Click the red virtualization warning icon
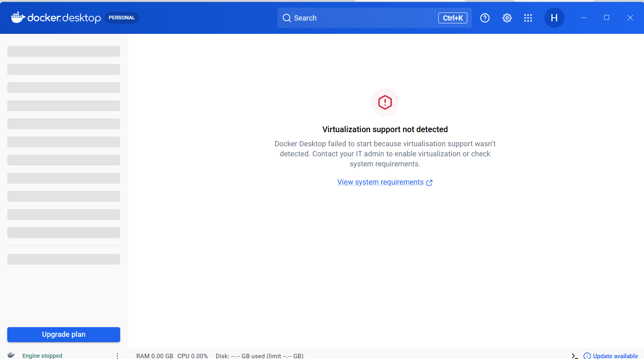The image size is (644, 359). coord(385,102)
